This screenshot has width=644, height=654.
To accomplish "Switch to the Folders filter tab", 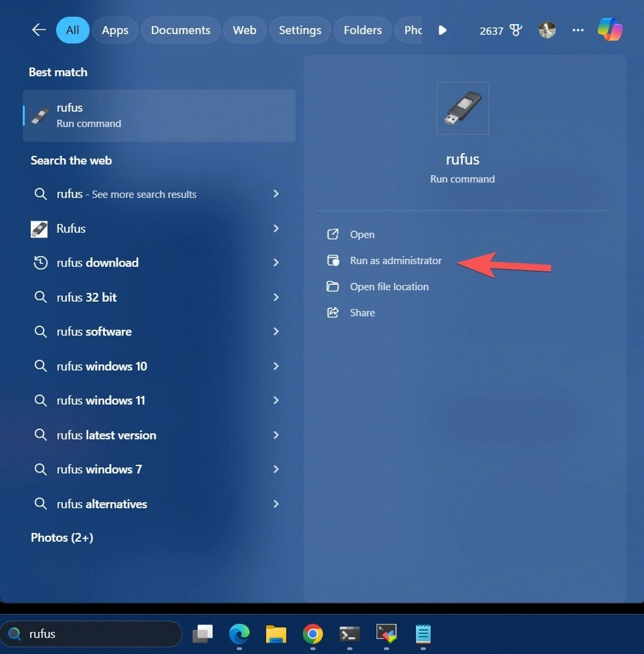I will point(362,30).
